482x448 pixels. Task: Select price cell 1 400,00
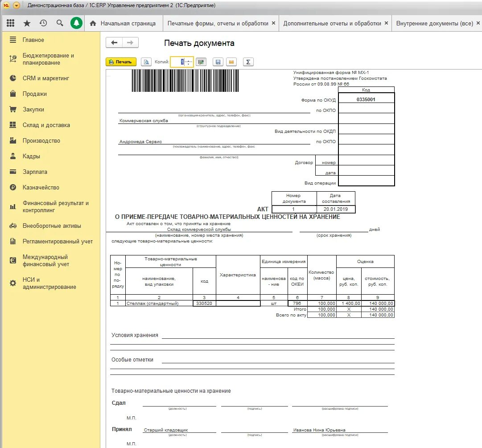pos(349,303)
